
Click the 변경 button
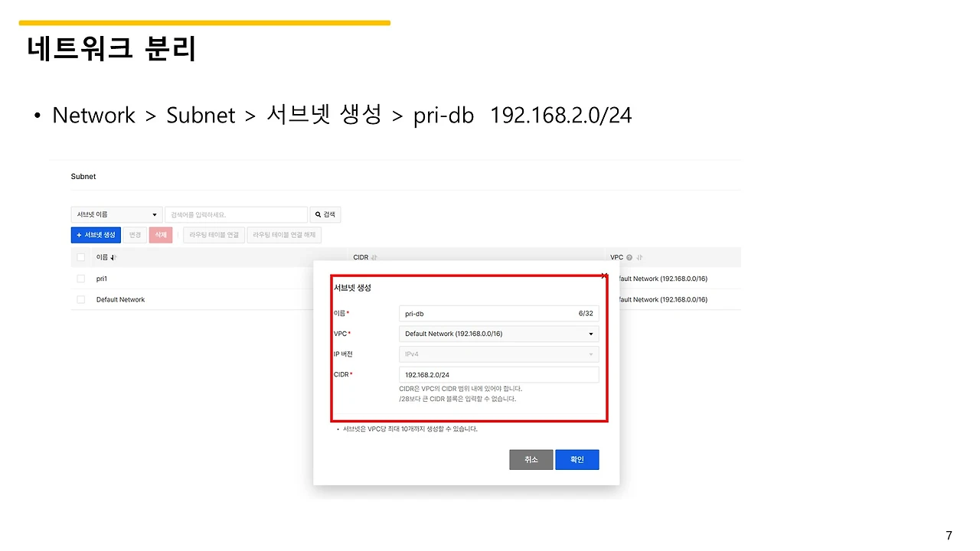pos(135,235)
